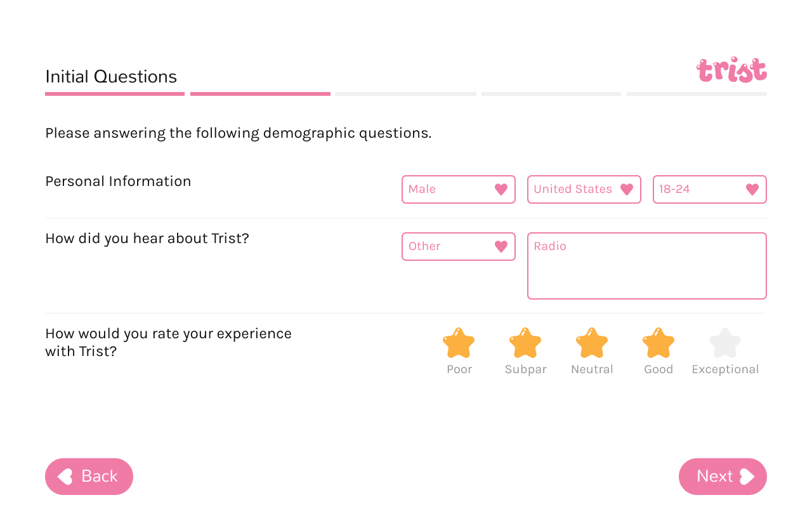Expand the United States country dropdown
The height and width of the screenshot is (528, 812).
click(x=584, y=189)
